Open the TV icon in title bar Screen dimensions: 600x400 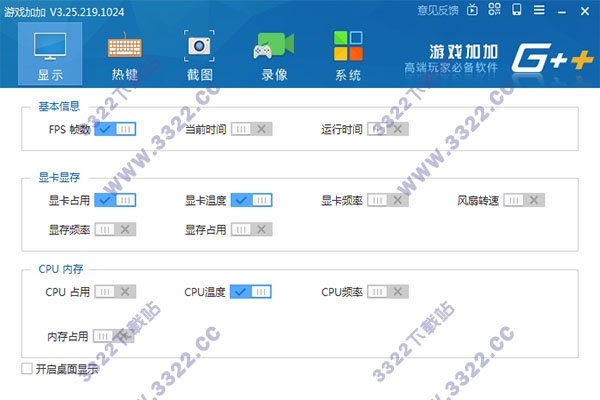(x=473, y=10)
